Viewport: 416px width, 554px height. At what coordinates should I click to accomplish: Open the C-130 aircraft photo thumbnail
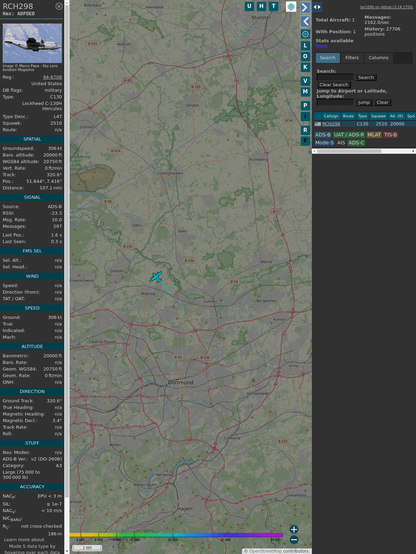click(32, 43)
